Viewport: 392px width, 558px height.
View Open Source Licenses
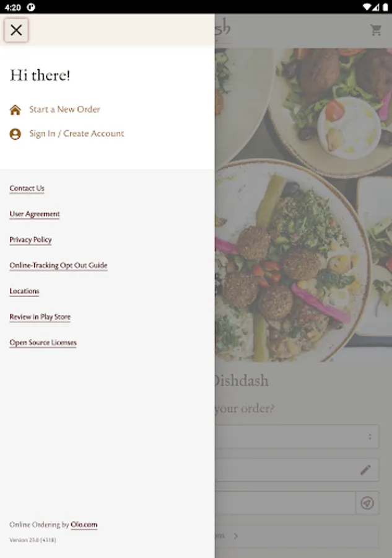(x=43, y=342)
